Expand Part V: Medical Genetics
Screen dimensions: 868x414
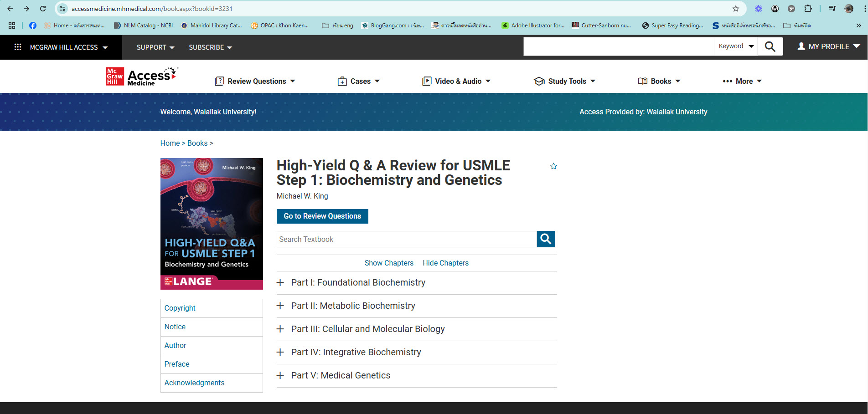tap(417, 376)
